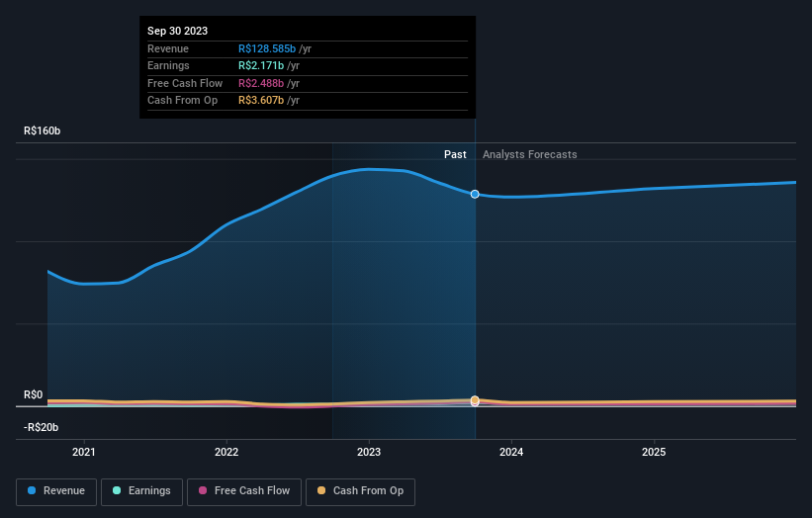The image size is (812, 518).
Task: Click the R$160b y-axis label
Action: [x=42, y=130]
